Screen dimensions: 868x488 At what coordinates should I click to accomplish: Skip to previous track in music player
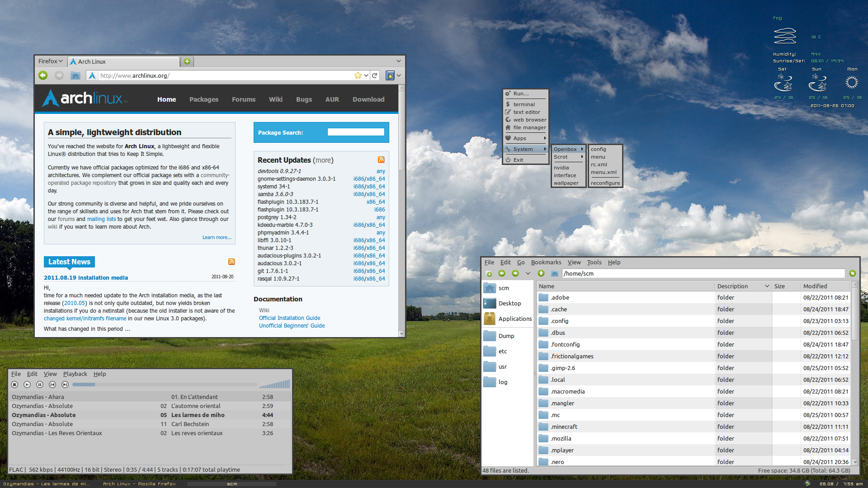tap(52, 385)
